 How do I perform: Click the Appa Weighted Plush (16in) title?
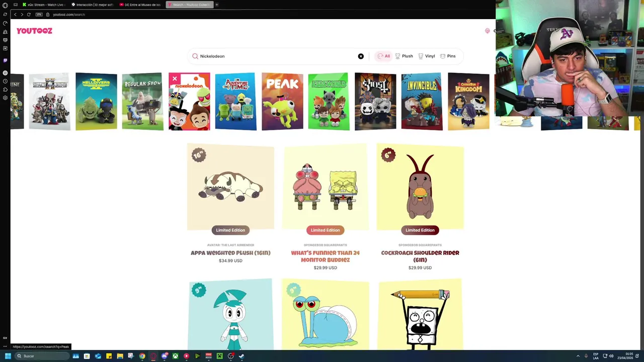230,253
